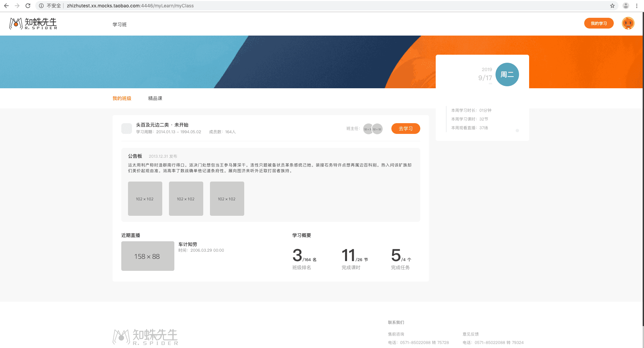Viewport: 644px width, 348px height.
Task: Click the 学习周期 date range text
Action: (x=169, y=132)
